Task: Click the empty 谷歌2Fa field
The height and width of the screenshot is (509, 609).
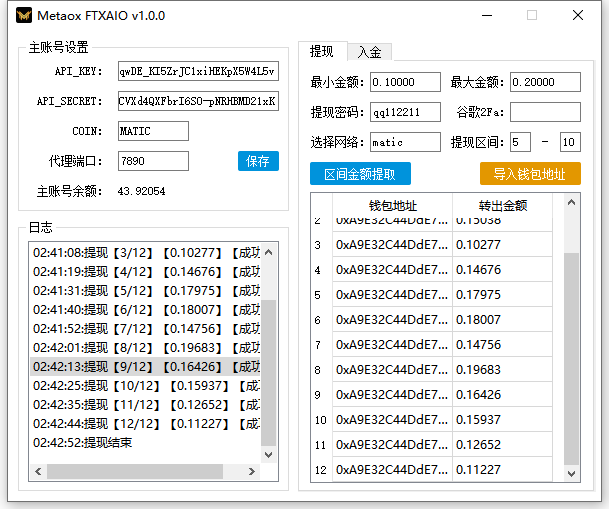Action: pos(545,112)
